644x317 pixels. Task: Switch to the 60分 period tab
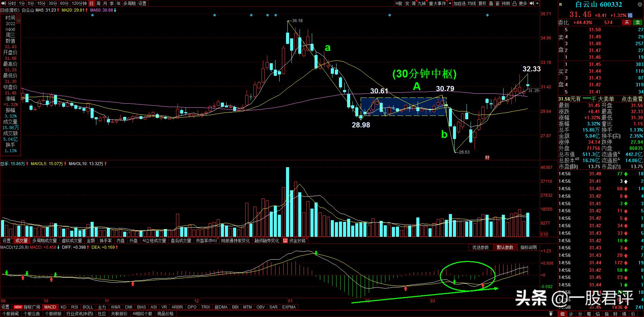(64, 3)
